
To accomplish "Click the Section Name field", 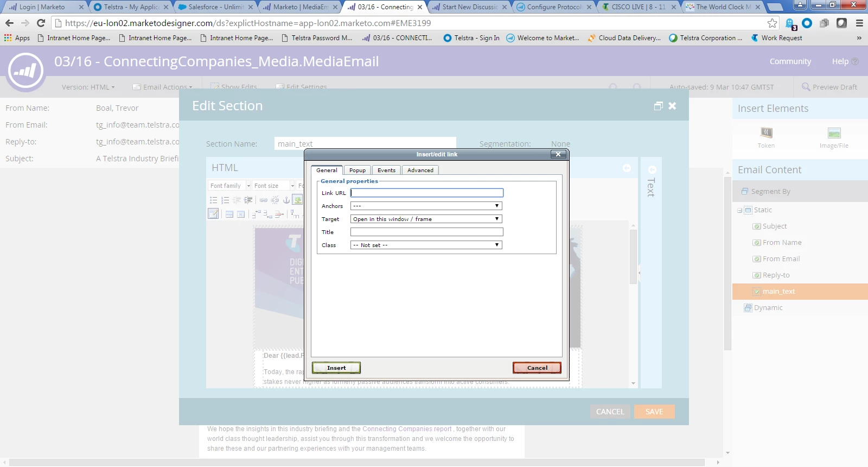I will pyautogui.click(x=365, y=144).
